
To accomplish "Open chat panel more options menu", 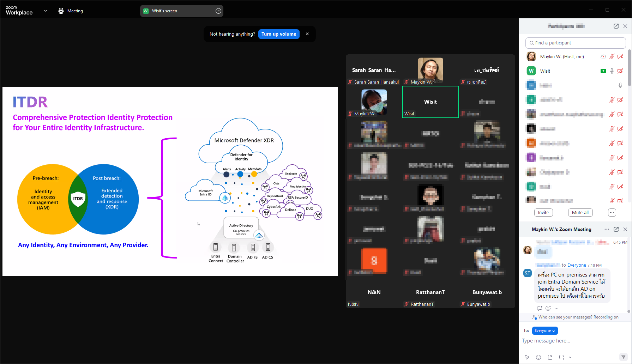I will 607,229.
